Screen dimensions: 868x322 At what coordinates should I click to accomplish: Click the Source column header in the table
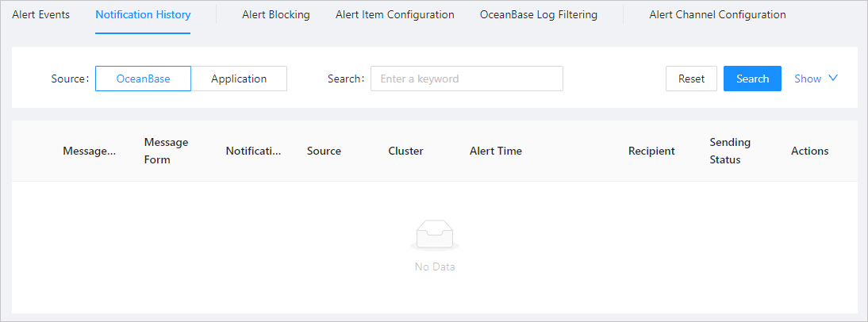[324, 151]
